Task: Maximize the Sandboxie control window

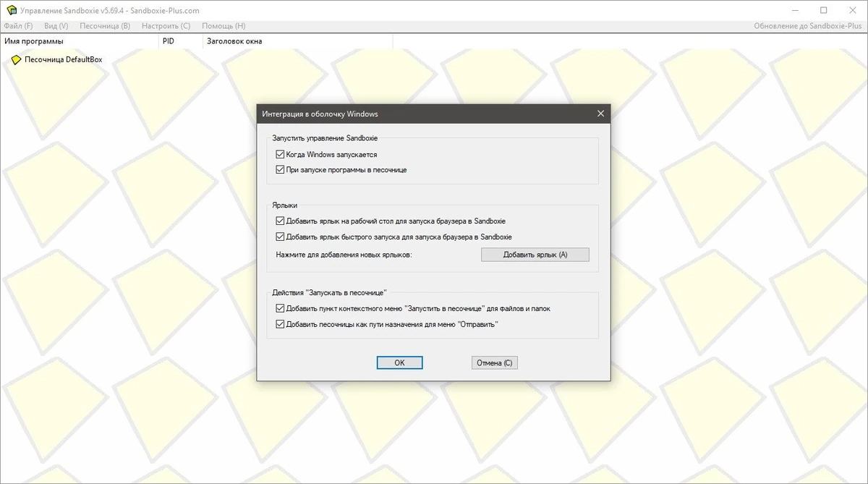Action: point(824,10)
